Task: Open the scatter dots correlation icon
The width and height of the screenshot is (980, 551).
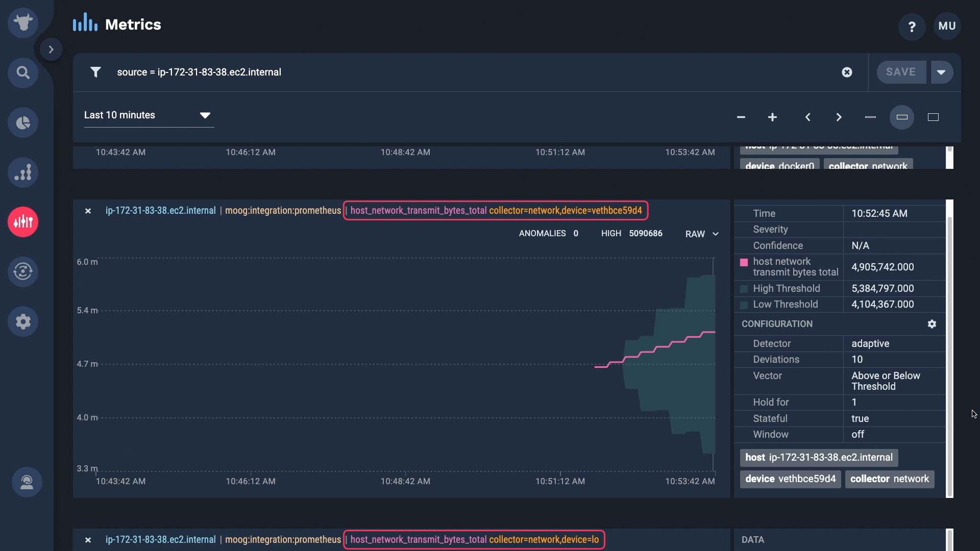Action: pyautogui.click(x=23, y=172)
